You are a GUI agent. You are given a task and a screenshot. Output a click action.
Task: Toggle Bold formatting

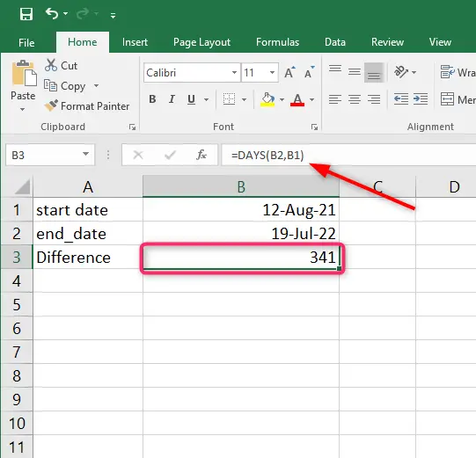152,99
